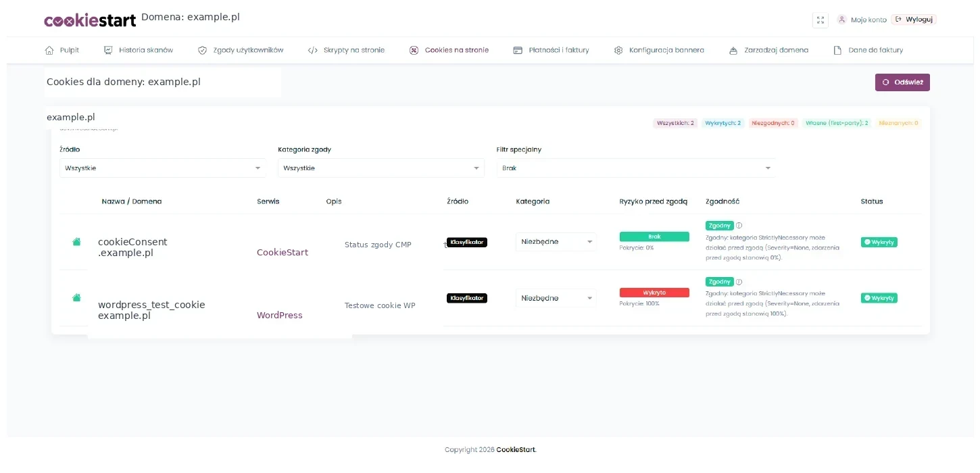Click the Odśwież refresh button
The width and height of the screenshot is (980, 473).
902,82
